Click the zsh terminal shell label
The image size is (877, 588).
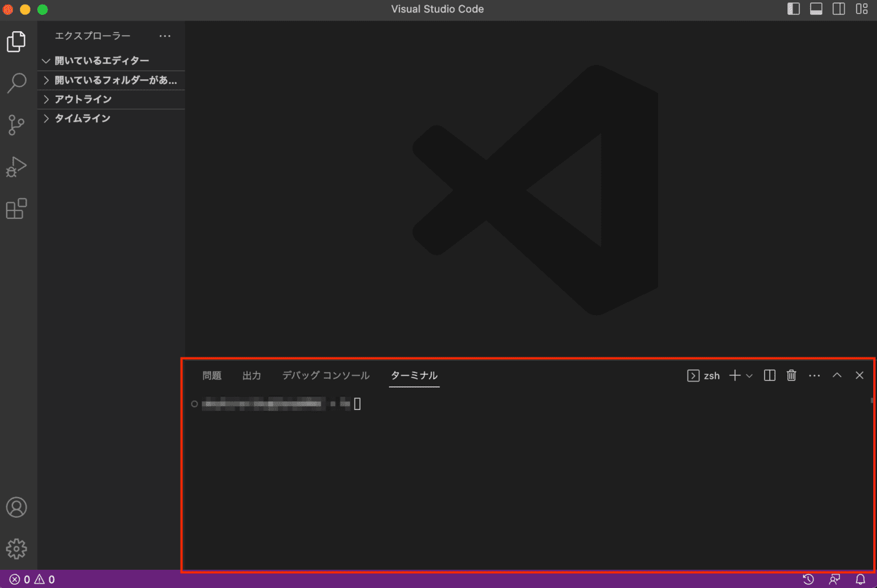point(704,376)
